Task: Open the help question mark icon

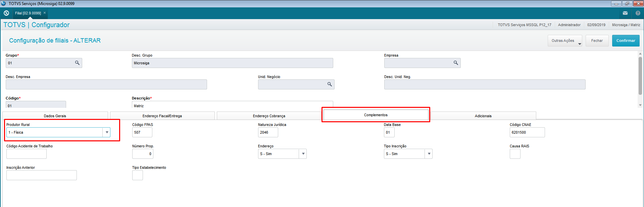Action: [x=638, y=13]
